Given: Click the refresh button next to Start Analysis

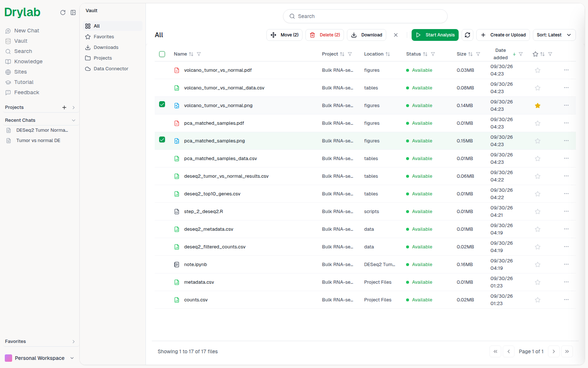Looking at the screenshot, I should point(467,35).
